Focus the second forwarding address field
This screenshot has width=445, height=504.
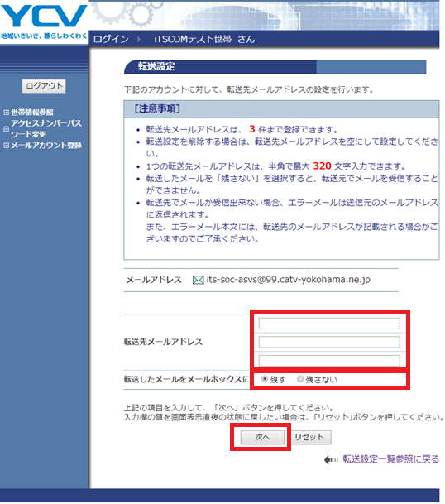(329, 342)
